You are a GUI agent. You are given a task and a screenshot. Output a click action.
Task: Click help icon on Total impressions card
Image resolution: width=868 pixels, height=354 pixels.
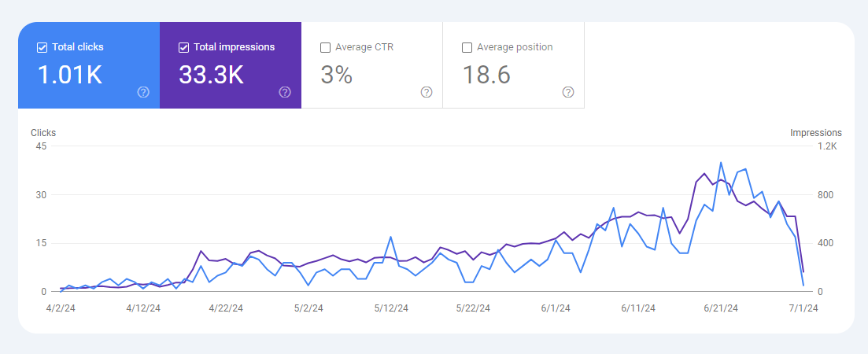285,92
